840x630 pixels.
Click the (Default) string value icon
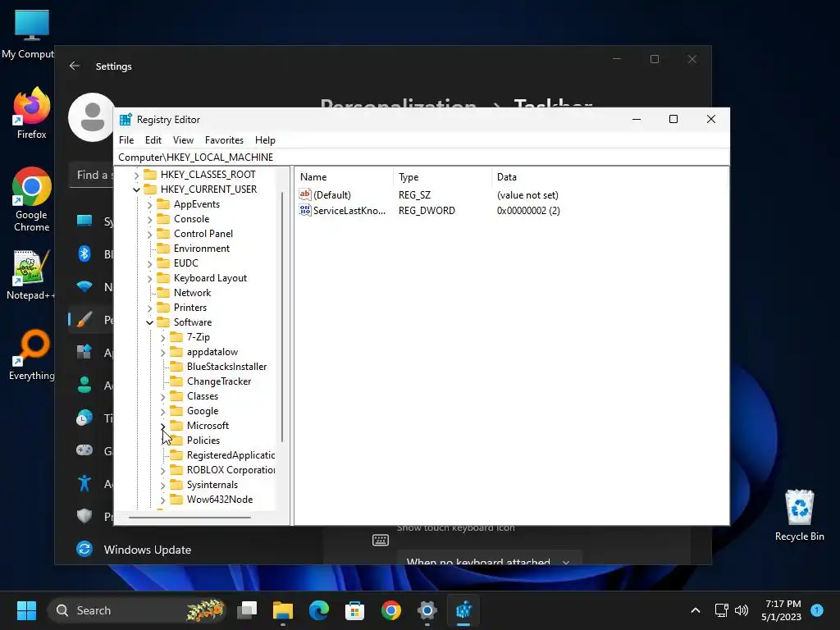305,194
